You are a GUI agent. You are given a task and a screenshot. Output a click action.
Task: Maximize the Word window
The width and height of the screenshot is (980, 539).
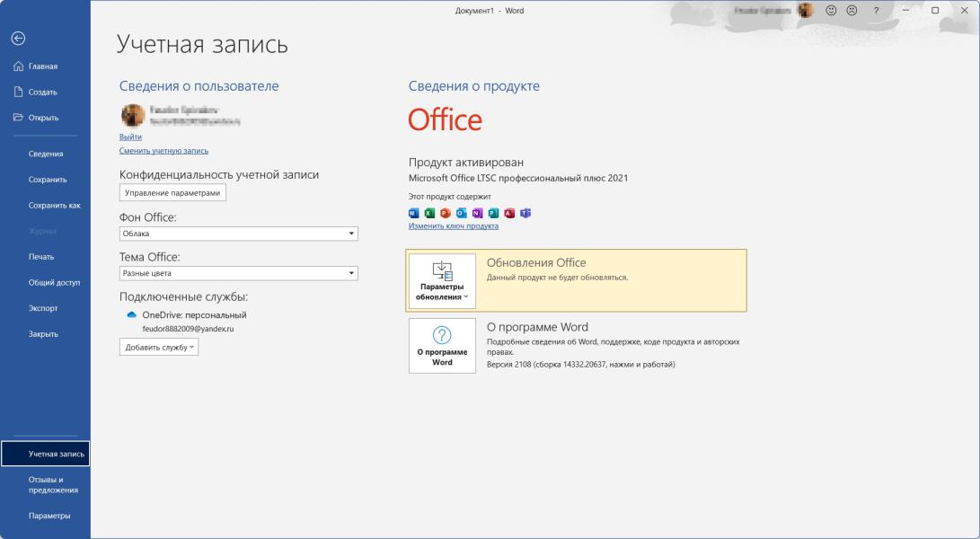(x=936, y=11)
